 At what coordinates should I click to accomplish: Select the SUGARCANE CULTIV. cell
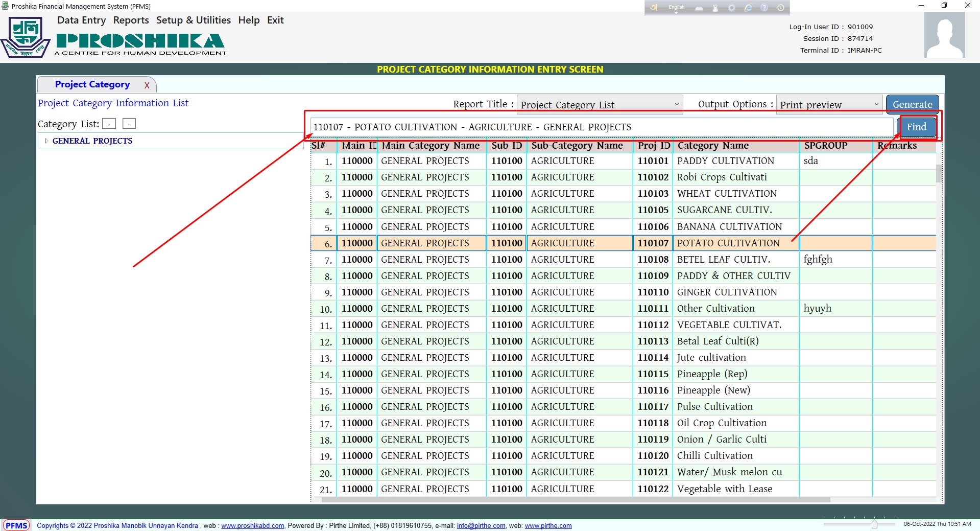[x=736, y=210]
